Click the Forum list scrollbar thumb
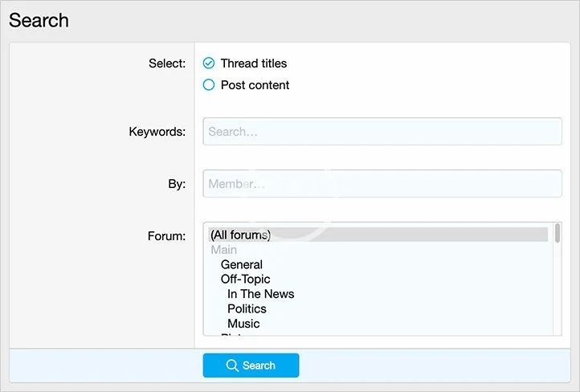Image resolution: width=580 pixels, height=392 pixels. point(557,233)
